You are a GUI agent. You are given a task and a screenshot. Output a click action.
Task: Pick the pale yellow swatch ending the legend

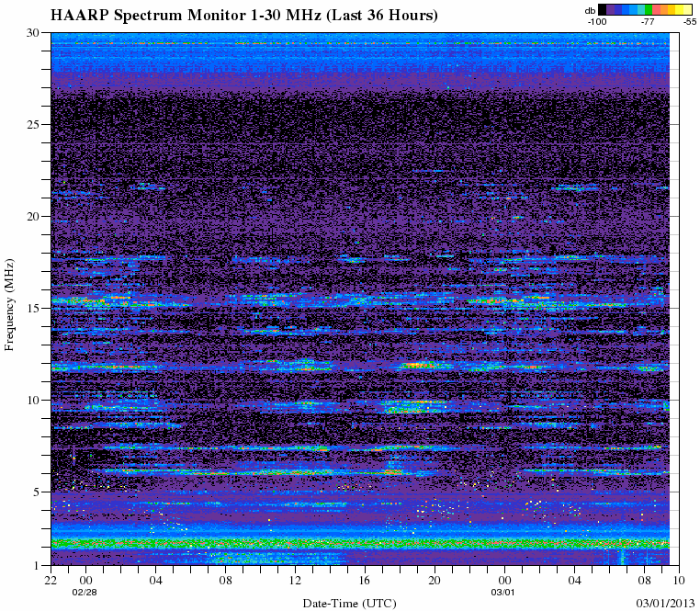(687, 9)
